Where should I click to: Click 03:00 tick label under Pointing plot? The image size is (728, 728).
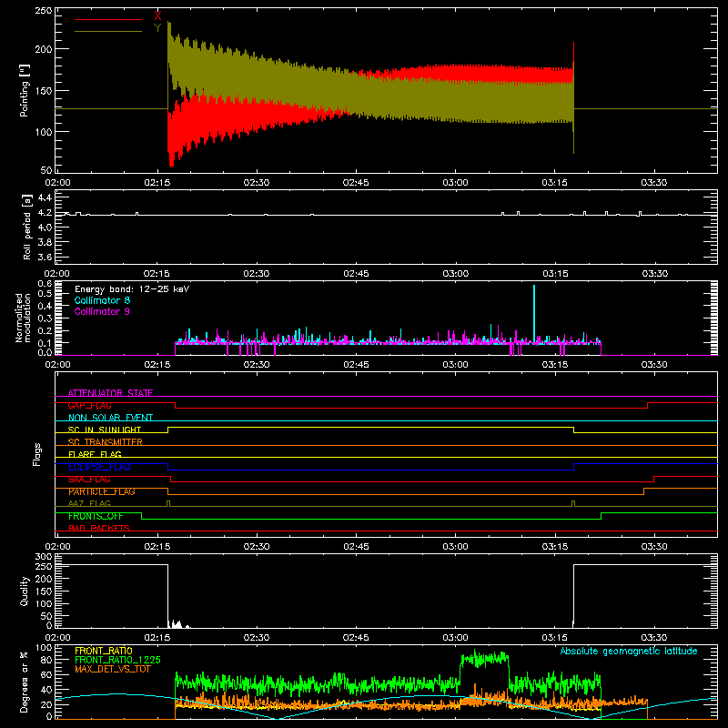tap(455, 183)
